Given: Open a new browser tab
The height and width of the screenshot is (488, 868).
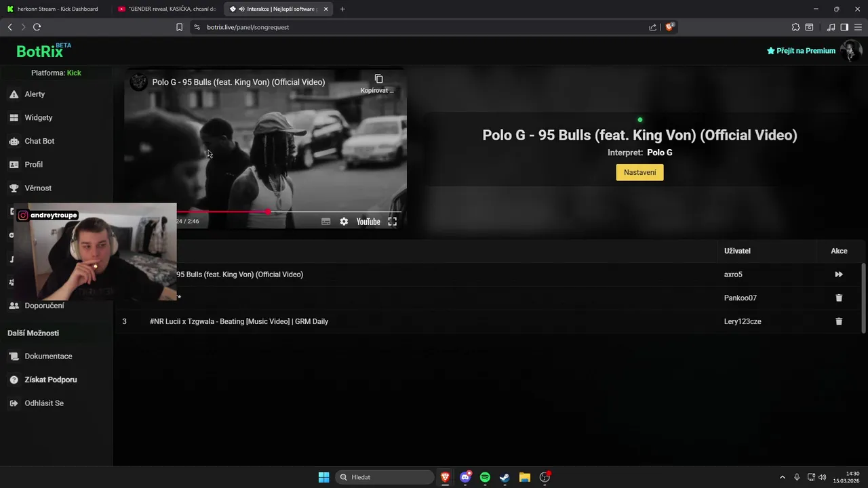Looking at the screenshot, I should (x=342, y=9).
